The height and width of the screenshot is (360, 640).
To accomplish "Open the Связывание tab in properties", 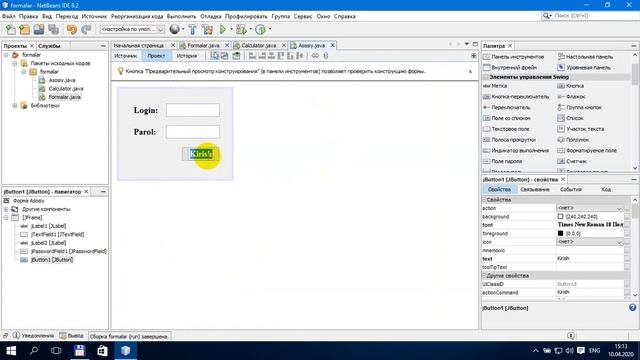I will tap(535, 189).
